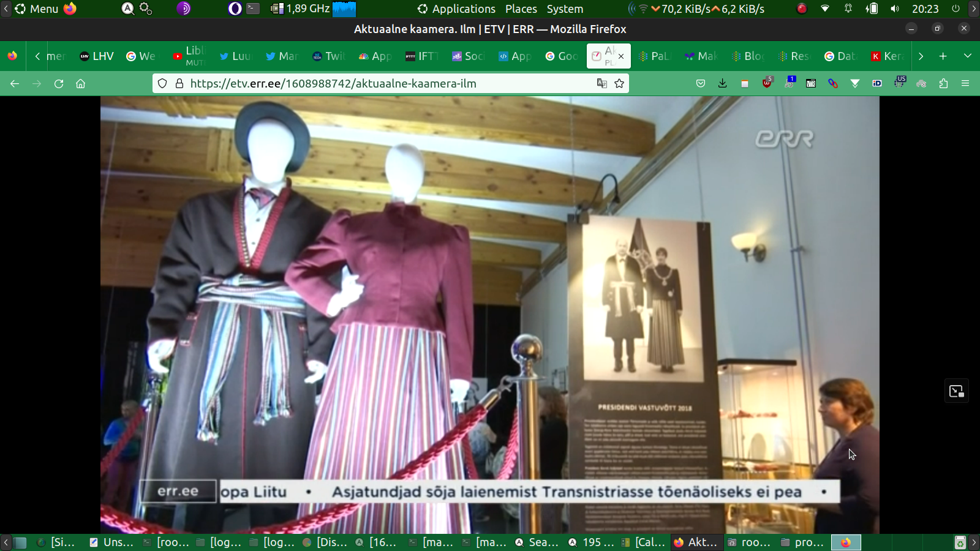Viewport: 980px width, 551px height.
Task: Open the Applications menu
Action: click(456, 9)
